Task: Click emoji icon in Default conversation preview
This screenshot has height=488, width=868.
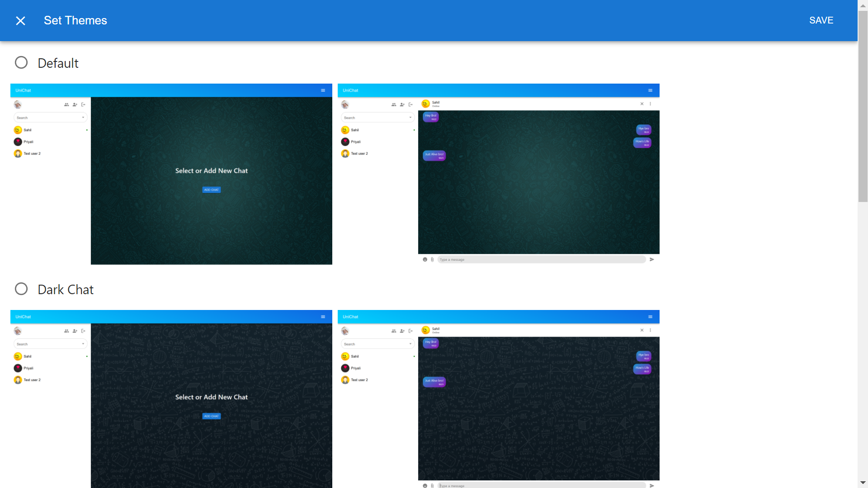Action: coord(425,259)
